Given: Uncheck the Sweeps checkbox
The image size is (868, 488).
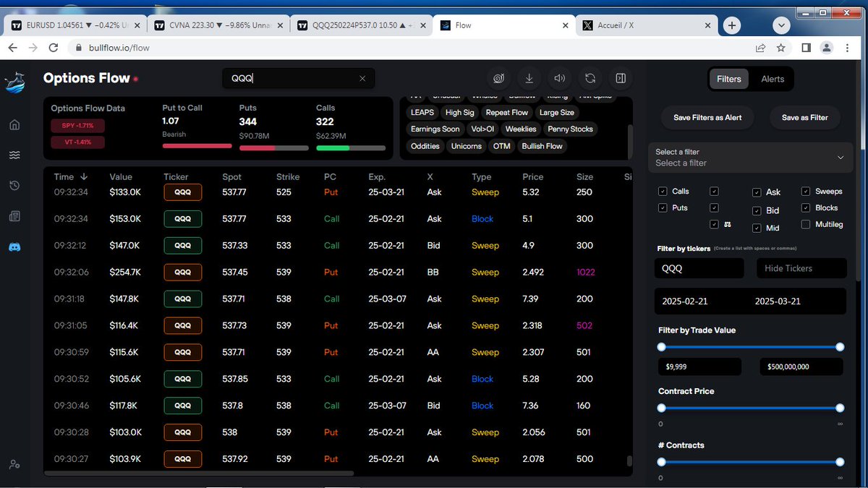Looking at the screenshot, I should [806, 192].
